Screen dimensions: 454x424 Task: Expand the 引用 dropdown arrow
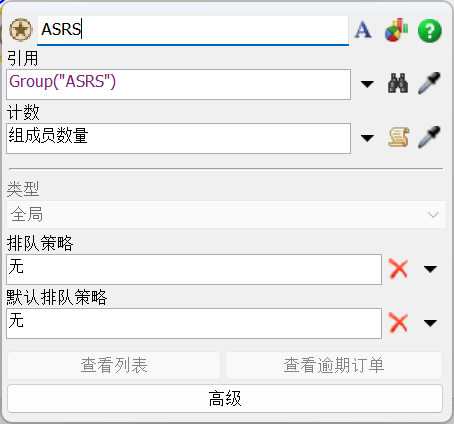(367, 84)
